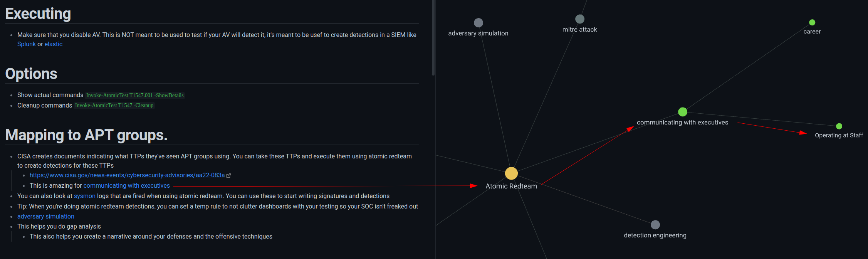Follow the adversary simulation bullet link
This screenshot has height=259, width=868.
[45, 216]
